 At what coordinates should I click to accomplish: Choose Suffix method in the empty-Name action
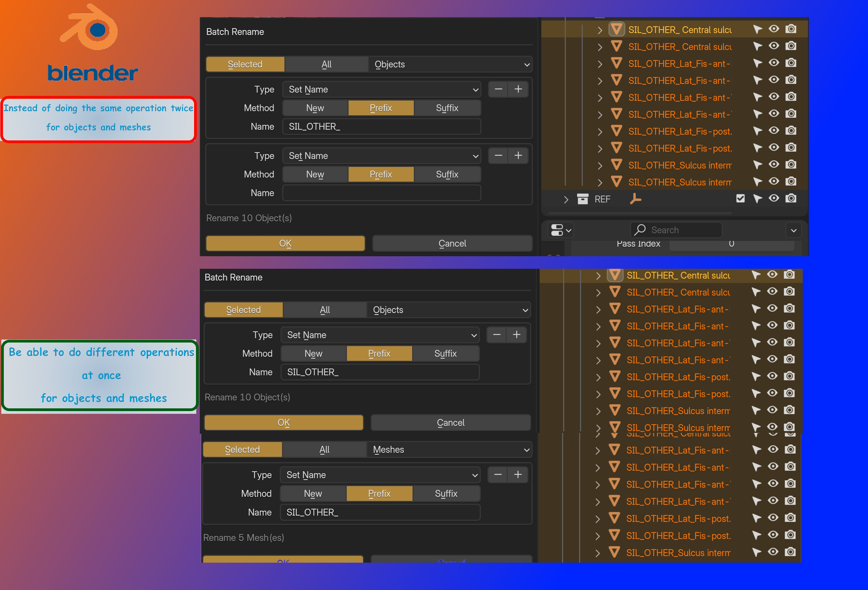447,175
